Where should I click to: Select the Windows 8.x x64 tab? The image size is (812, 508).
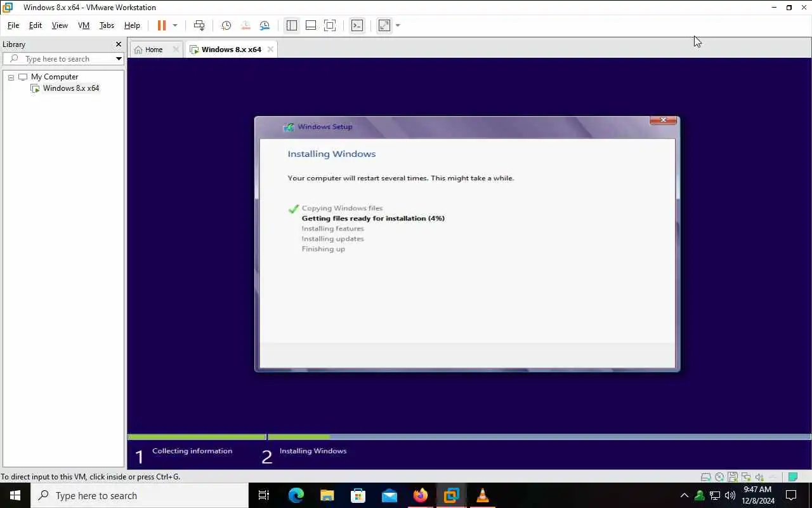[231, 50]
